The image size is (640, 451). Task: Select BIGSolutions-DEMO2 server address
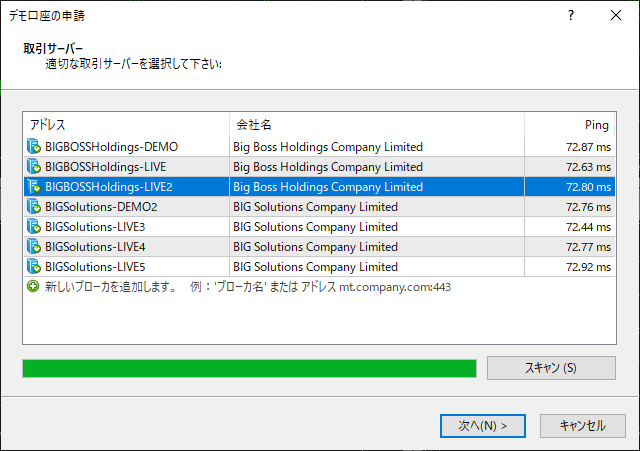click(x=101, y=207)
